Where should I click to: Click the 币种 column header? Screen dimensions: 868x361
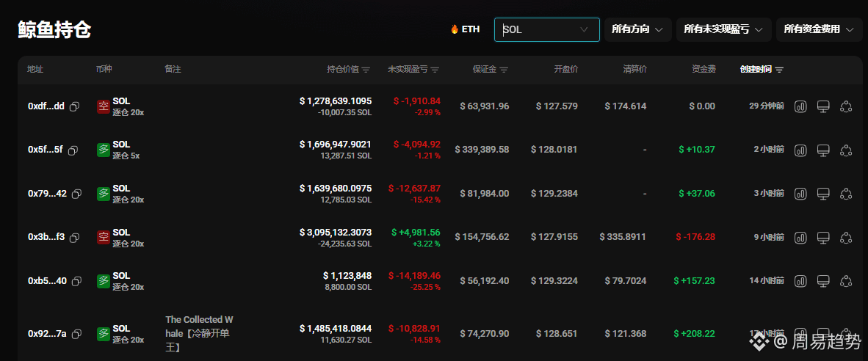pos(104,69)
